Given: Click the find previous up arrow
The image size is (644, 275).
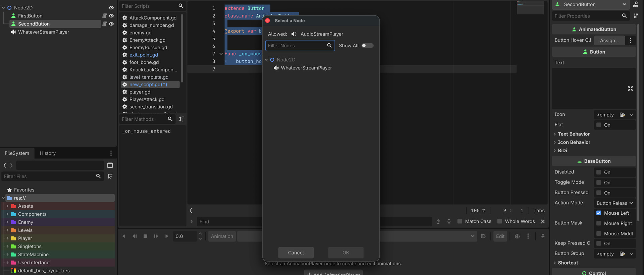Looking at the screenshot, I should pyautogui.click(x=438, y=221).
